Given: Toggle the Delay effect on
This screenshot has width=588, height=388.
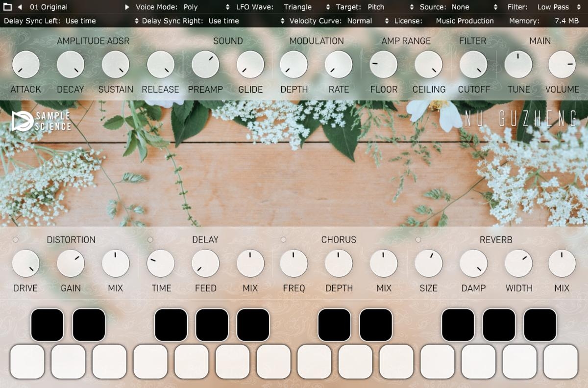Looking at the screenshot, I should click(150, 240).
